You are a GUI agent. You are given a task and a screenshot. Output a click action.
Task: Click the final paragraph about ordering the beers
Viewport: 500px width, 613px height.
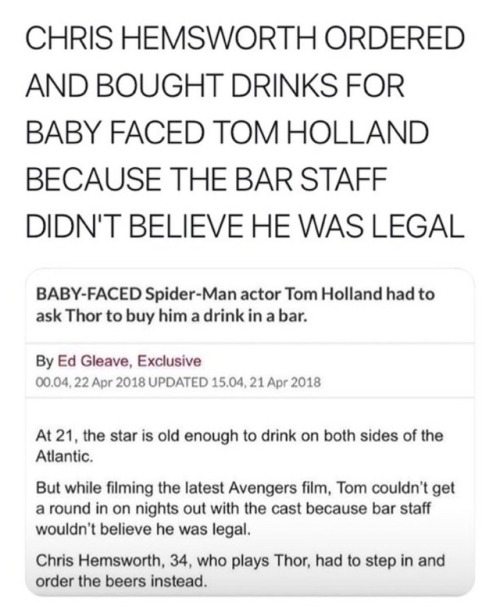(240, 571)
